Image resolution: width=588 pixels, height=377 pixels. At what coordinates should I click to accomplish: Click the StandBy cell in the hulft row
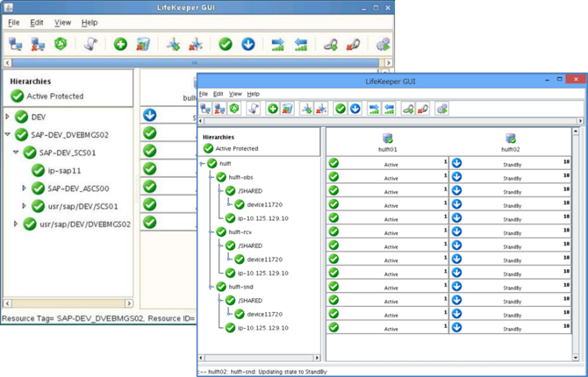511,164
